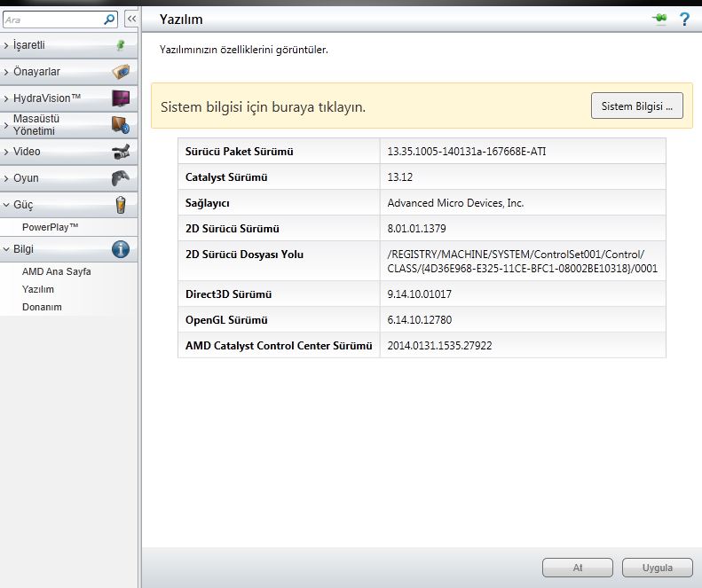Click the Oyun gamepad icon
The width and height of the screenshot is (702, 588).
pos(121,178)
